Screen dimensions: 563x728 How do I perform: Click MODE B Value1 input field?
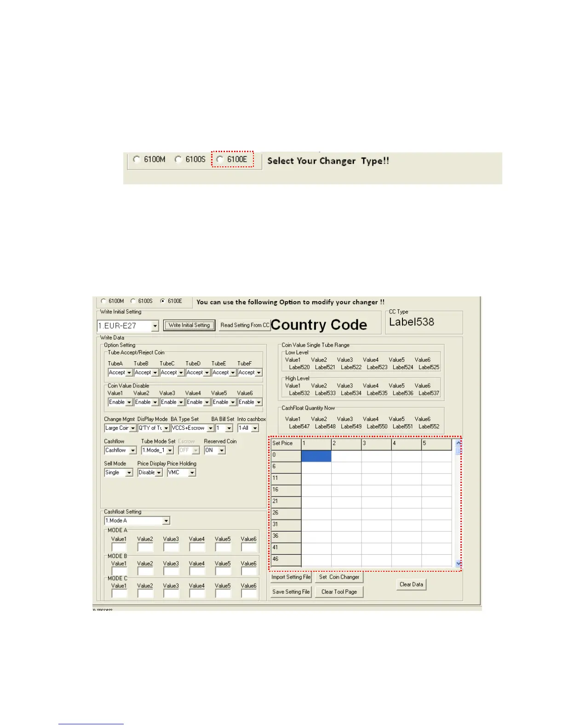click(119, 571)
